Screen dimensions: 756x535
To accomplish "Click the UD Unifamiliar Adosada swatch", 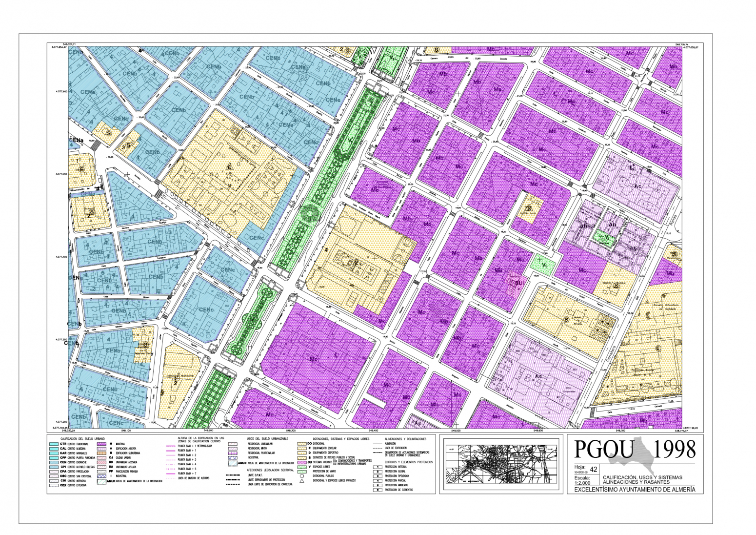I will point(101,462).
